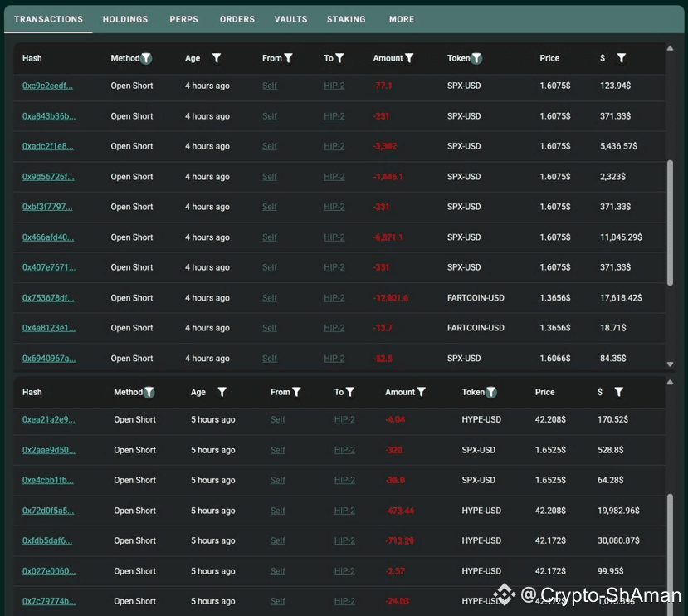This screenshot has width=688, height=616.
Task: Open transaction hash 0x9d56726f...
Action: [48, 177]
